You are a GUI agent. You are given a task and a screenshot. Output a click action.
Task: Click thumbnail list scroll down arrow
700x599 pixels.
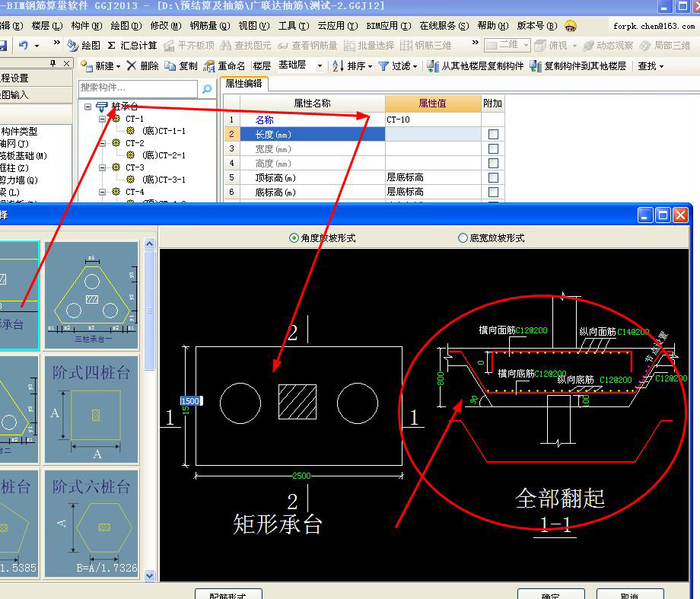(x=150, y=576)
